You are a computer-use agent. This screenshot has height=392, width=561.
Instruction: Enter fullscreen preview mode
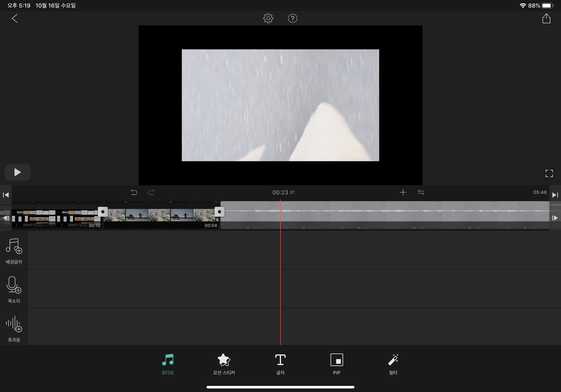click(x=549, y=173)
